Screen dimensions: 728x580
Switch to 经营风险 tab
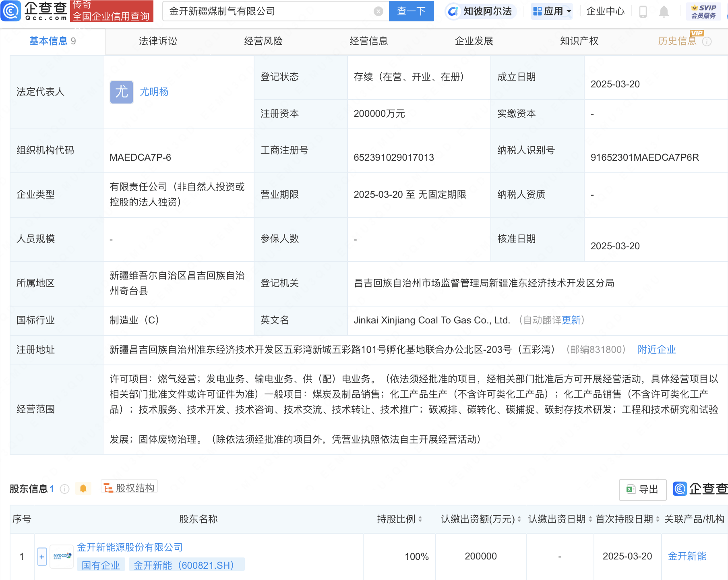[263, 41]
